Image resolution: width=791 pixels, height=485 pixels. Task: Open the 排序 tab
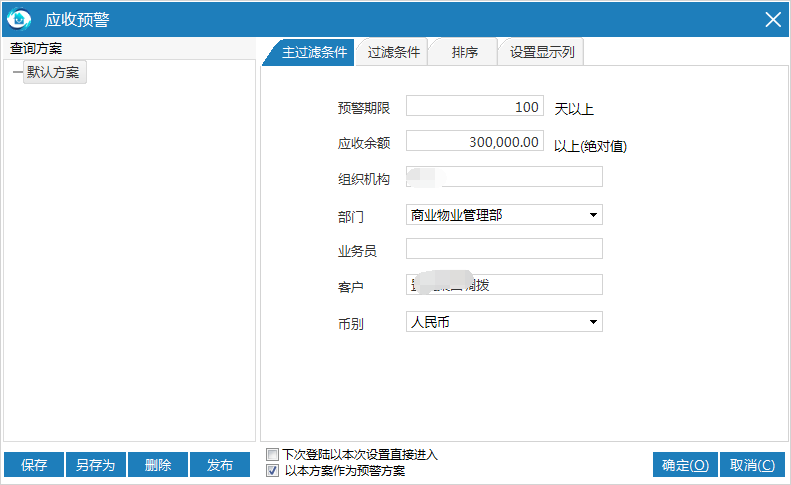(x=464, y=52)
